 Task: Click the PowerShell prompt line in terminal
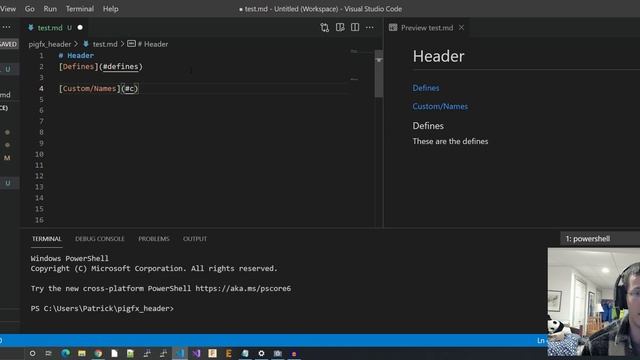pos(102,309)
